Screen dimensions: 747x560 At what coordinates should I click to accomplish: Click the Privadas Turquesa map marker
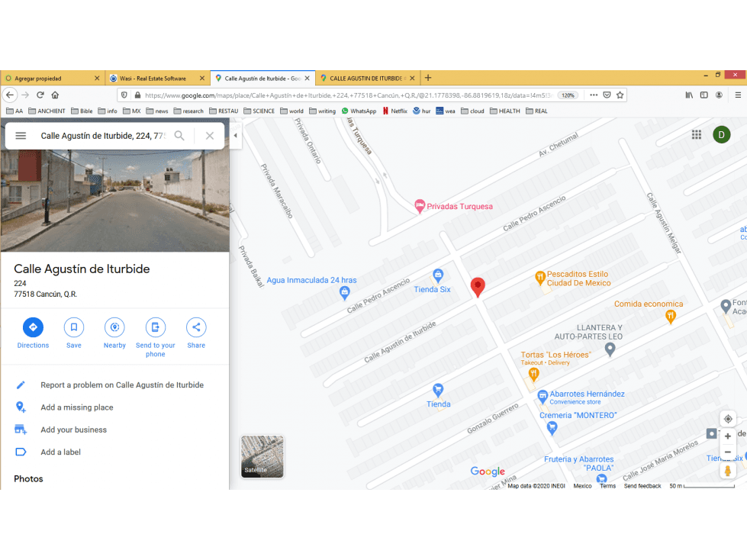click(x=420, y=206)
